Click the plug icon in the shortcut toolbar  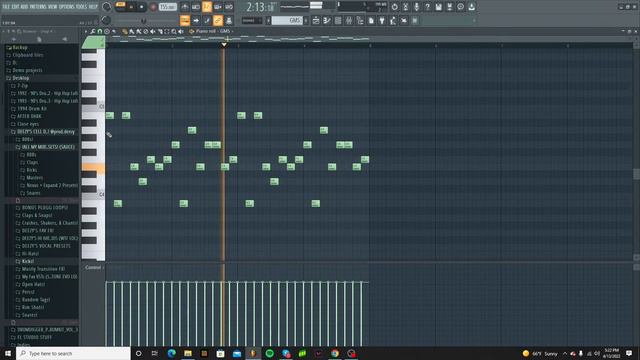click(x=382, y=20)
